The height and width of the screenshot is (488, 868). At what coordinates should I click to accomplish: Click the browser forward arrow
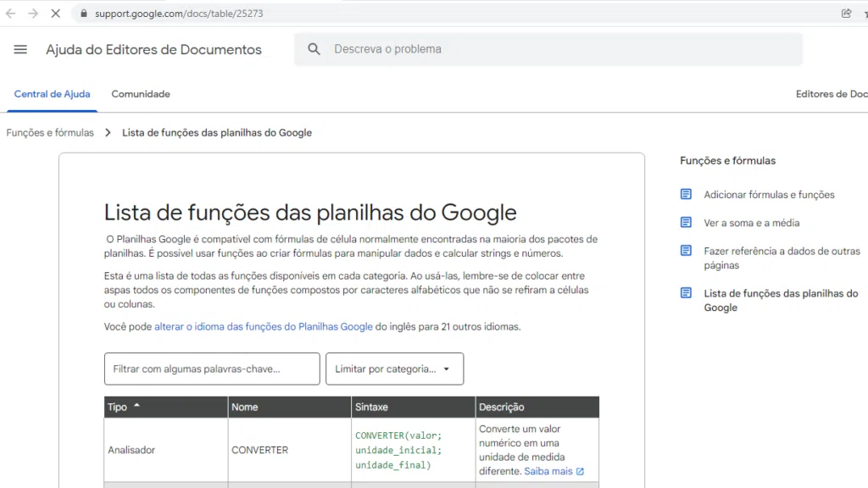(32, 13)
